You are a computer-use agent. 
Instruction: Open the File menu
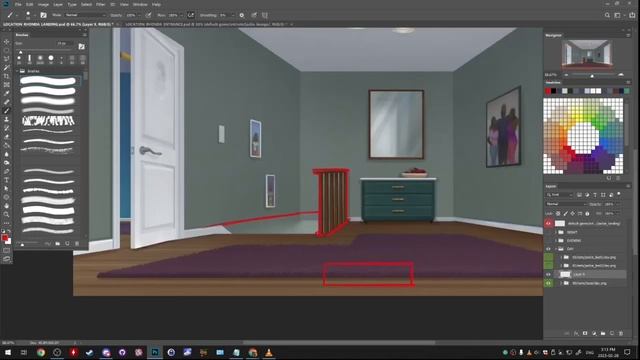pos(18,4)
